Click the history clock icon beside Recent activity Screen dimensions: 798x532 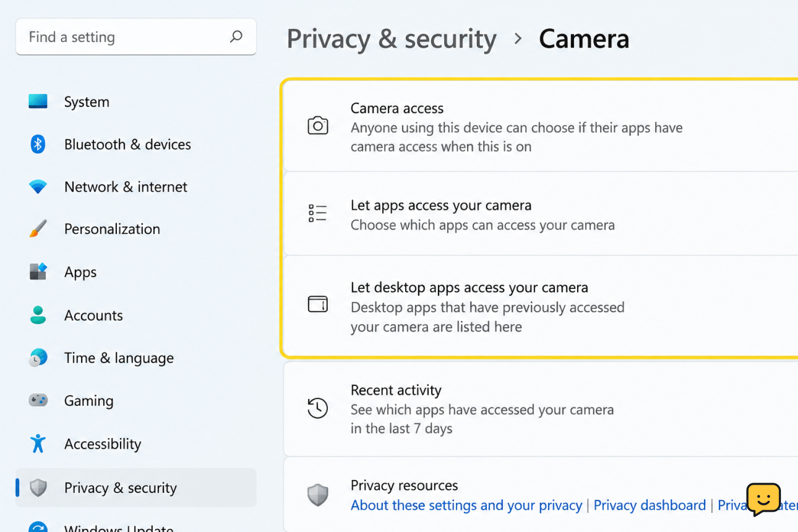click(x=317, y=408)
